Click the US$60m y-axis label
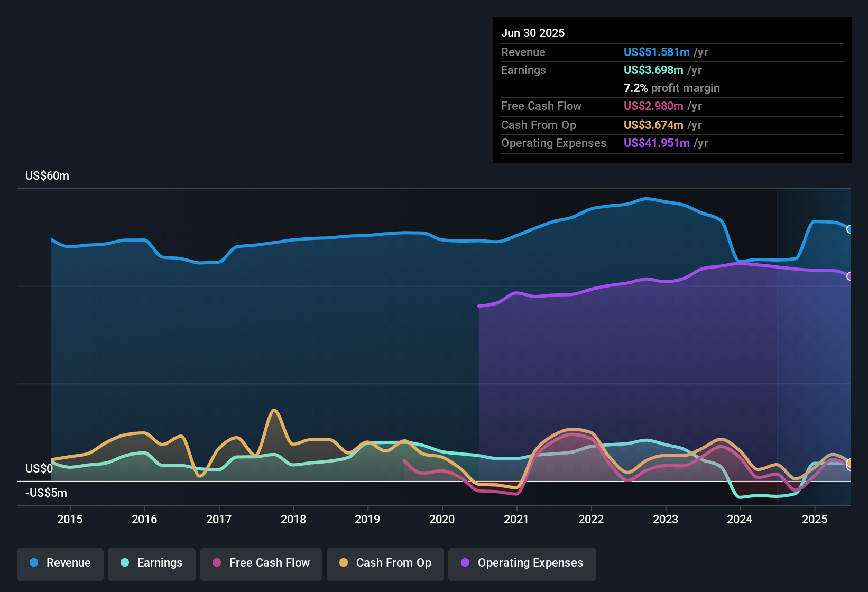Screen dimensions: 868x592 (47, 176)
